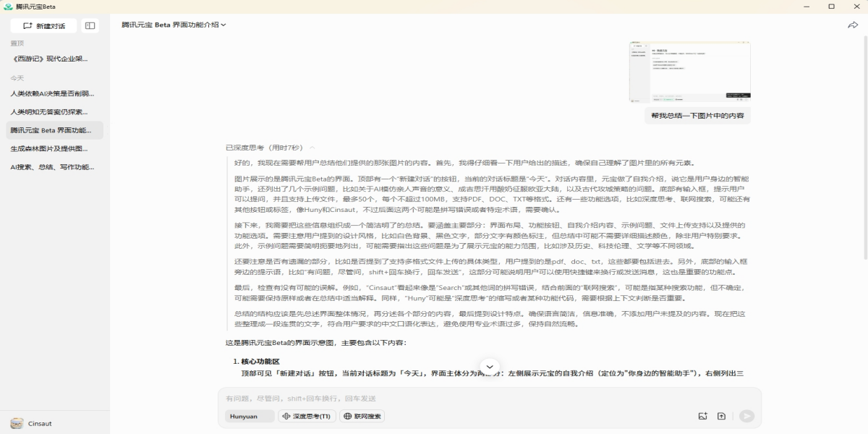
Task: Click the 腾讯元宝 app logo in title bar
Action: click(8, 7)
